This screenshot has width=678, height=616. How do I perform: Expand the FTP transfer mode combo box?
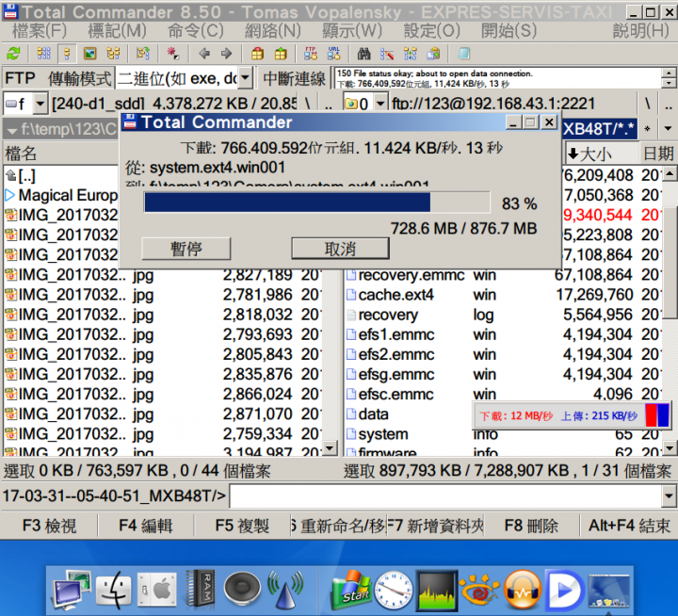[245, 78]
